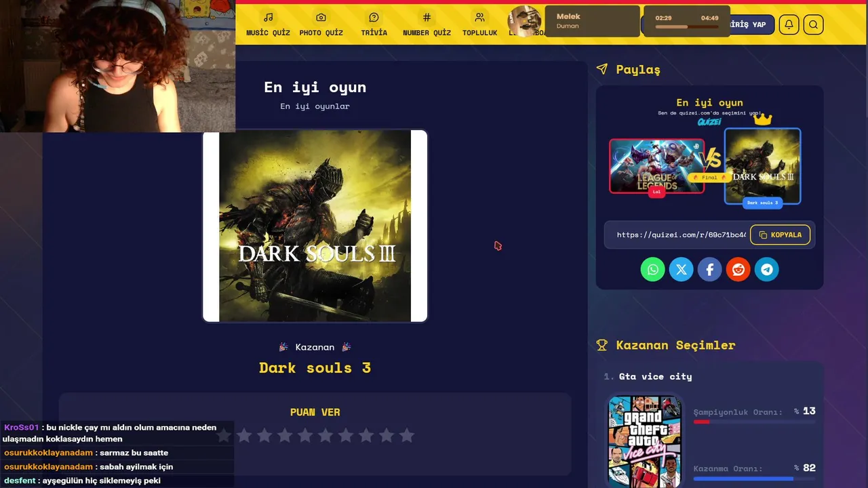868x488 pixels.
Task: Share the result on Reddit
Action: 738,269
